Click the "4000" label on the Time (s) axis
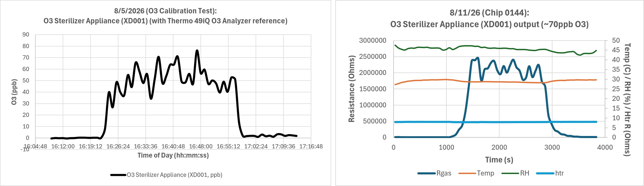This screenshot has width=644, height=186. point(605,147)
